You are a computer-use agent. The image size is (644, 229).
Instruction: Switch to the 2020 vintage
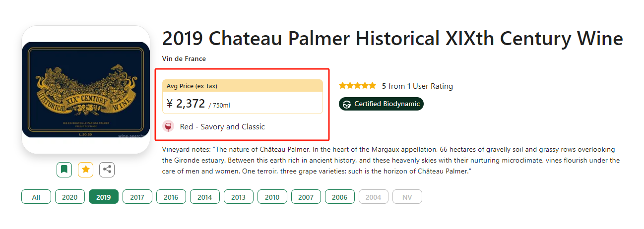click(70, 197)
